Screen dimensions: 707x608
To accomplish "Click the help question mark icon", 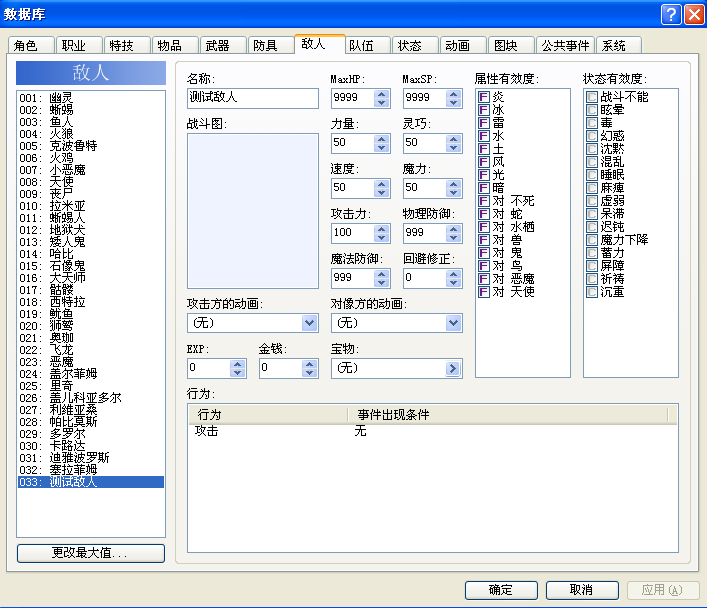I will [671, 14].
